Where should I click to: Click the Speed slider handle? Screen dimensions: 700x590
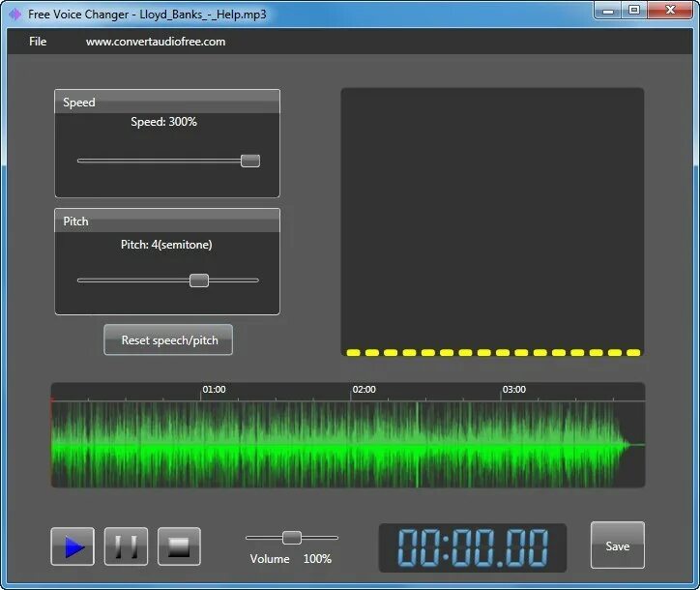[x=250, y=161]
